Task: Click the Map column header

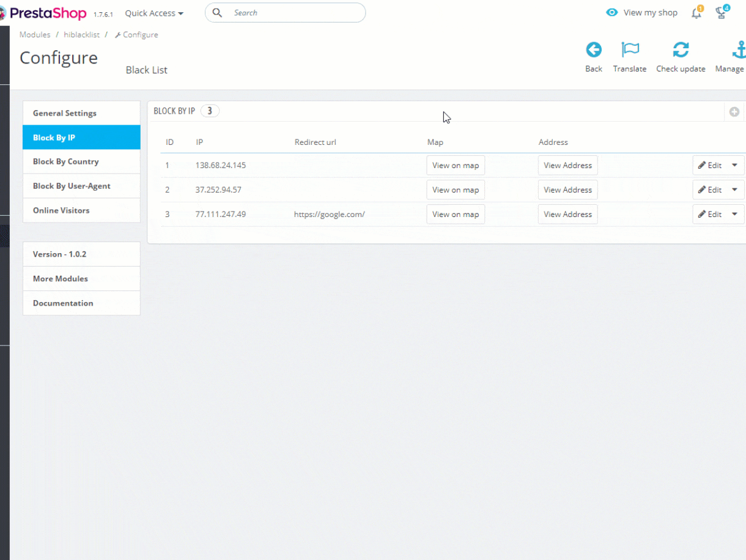Action: [x=435, y=142]
